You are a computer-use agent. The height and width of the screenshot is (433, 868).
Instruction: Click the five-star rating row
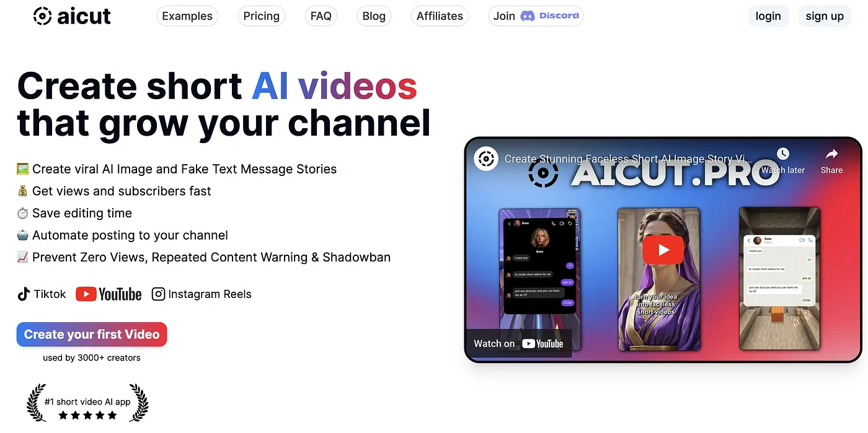coord(87,415)
